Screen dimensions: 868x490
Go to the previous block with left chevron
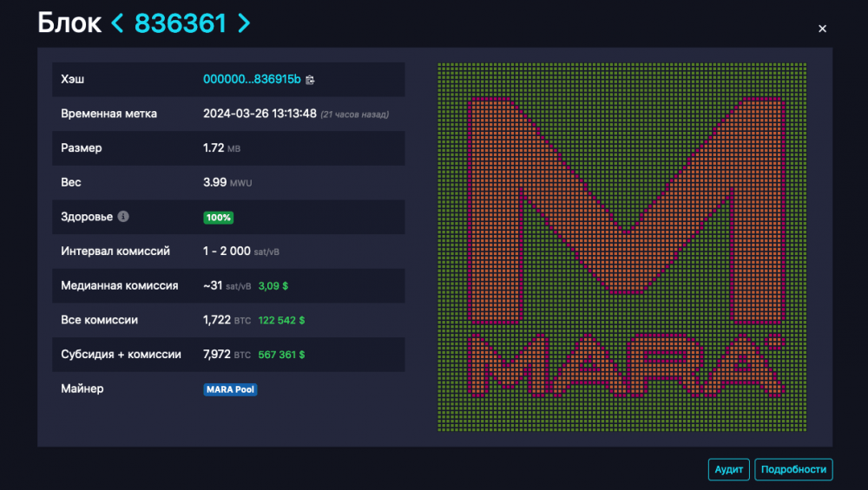click(117, 23)
